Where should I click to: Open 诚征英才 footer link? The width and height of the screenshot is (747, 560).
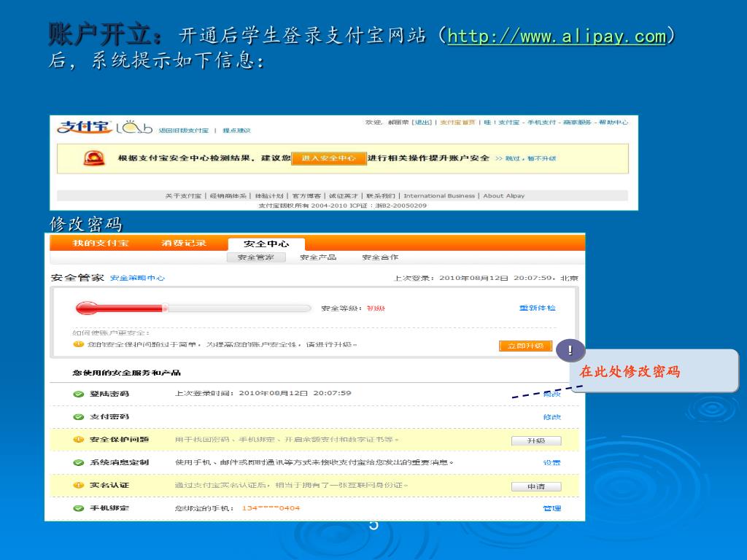pos(343,195)
